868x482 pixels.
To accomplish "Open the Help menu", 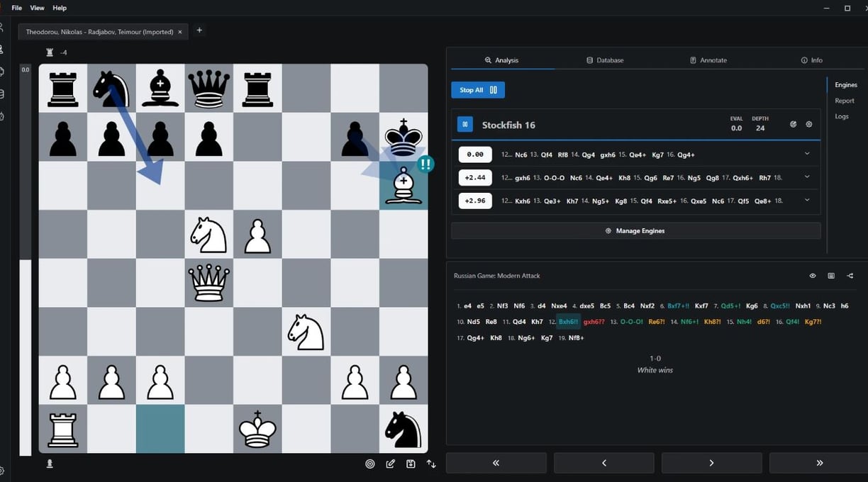I will tap(60, 8).
